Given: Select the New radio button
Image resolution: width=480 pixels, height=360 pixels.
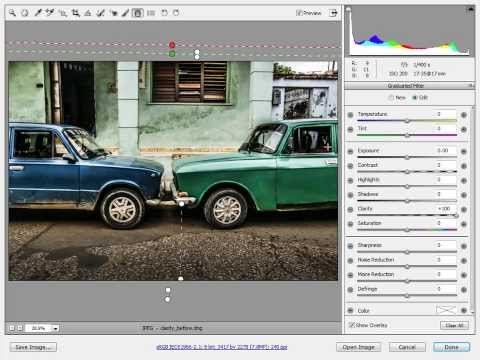Looking at the screenshot, I should pyautogui.click(x=391, y=98).
